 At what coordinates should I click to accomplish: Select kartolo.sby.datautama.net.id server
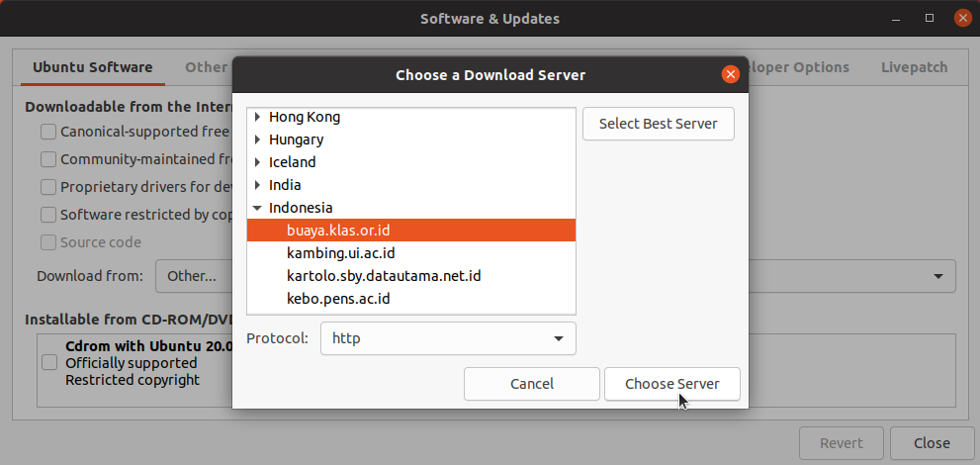(x=411, y=276)
